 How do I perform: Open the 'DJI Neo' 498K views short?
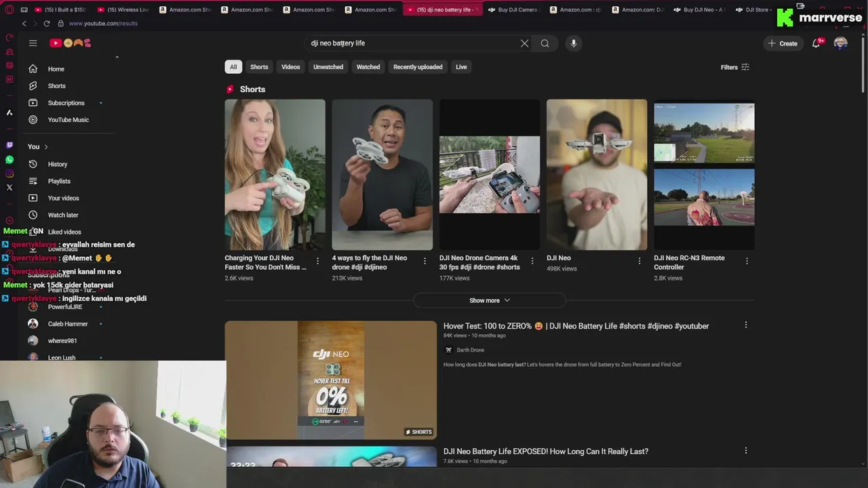[597, 175]
